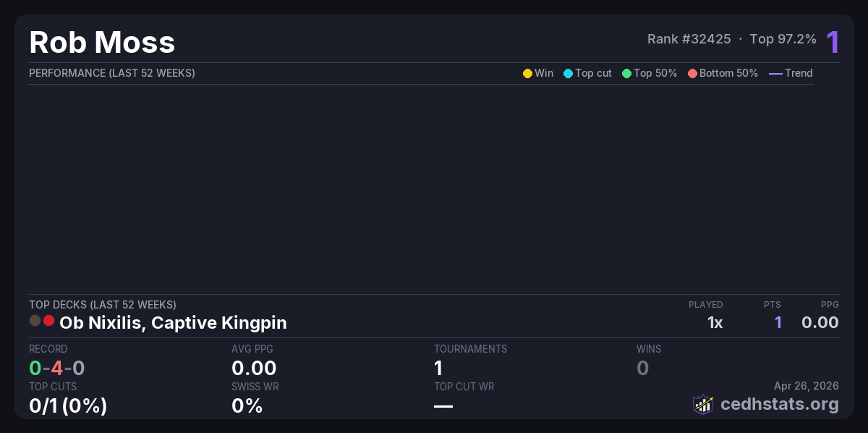868x433 pixels.
Task: Click the yellow Win legend dot
Action: pos(527,73)
